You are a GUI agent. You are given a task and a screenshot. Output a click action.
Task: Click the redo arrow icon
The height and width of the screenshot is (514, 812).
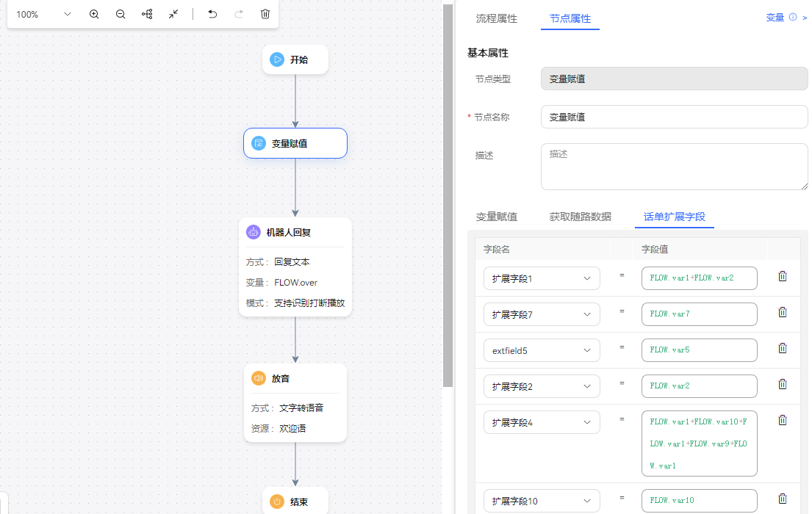pyautogui.click(x=239, y=14)
